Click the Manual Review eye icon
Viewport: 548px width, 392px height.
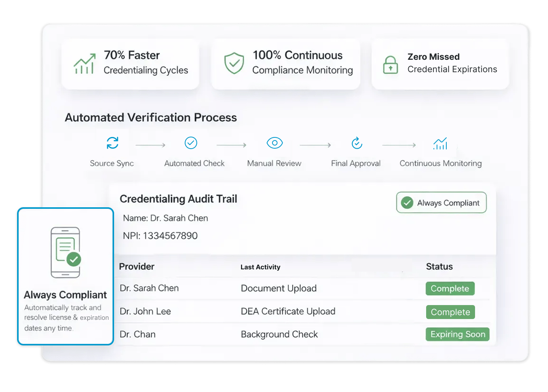point(274,143)
